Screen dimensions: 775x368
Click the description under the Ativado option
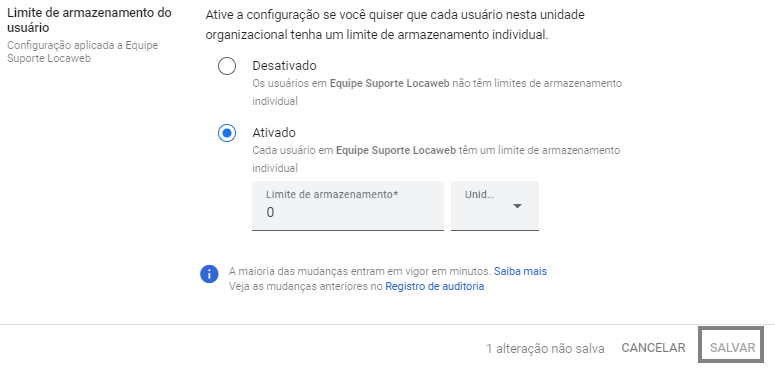pyautogui.click(x=436, y=159)
